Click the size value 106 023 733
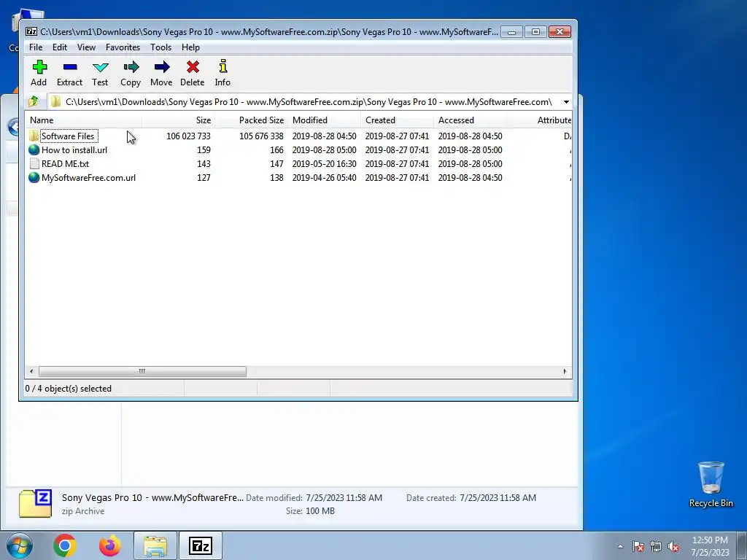 click(188, 136)
